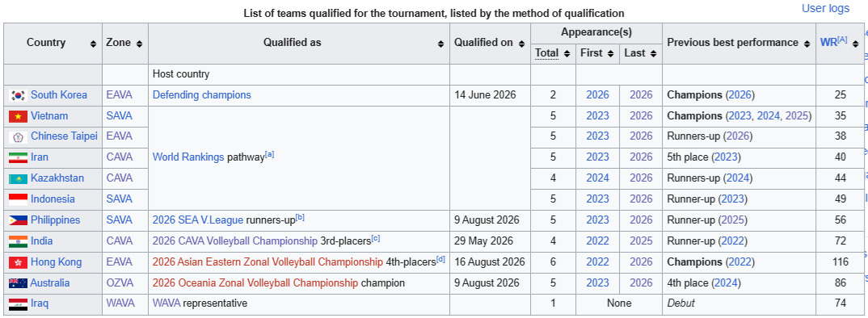Open World Rankings pathway link
The height and width of the screenshot is (318, 868).
click(188, 157)
